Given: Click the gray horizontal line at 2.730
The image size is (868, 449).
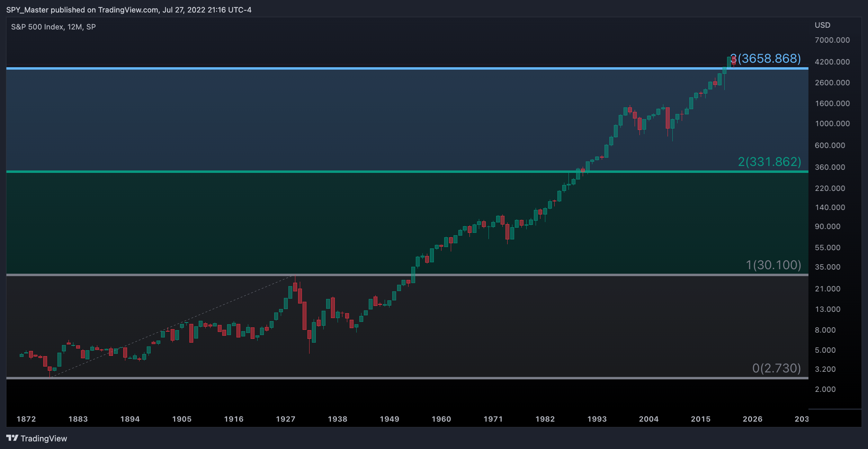Looking at the screenshot, I should [x=407, y=378].
